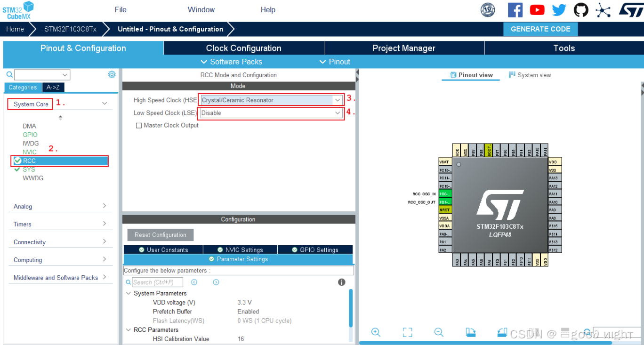Open the Software Packs dropdown menu
The height and width of the screenshot is (345, 644).
pos(231,62)
